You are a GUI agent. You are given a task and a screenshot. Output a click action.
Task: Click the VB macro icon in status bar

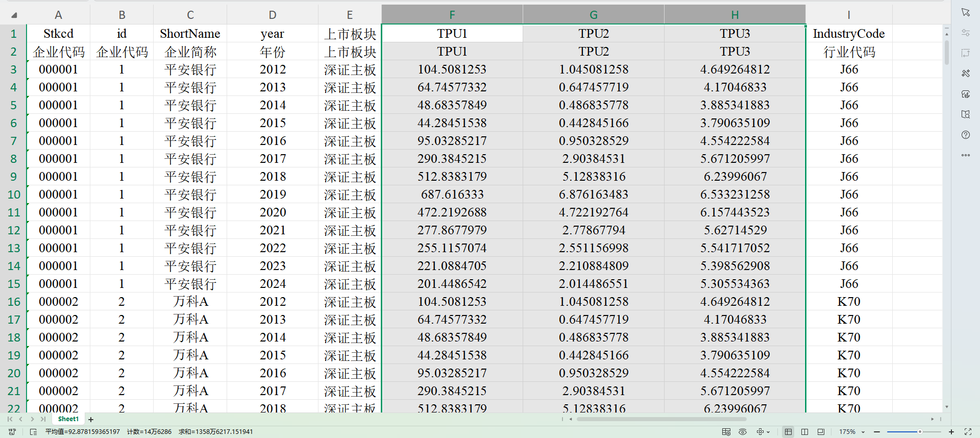(12, 432)
